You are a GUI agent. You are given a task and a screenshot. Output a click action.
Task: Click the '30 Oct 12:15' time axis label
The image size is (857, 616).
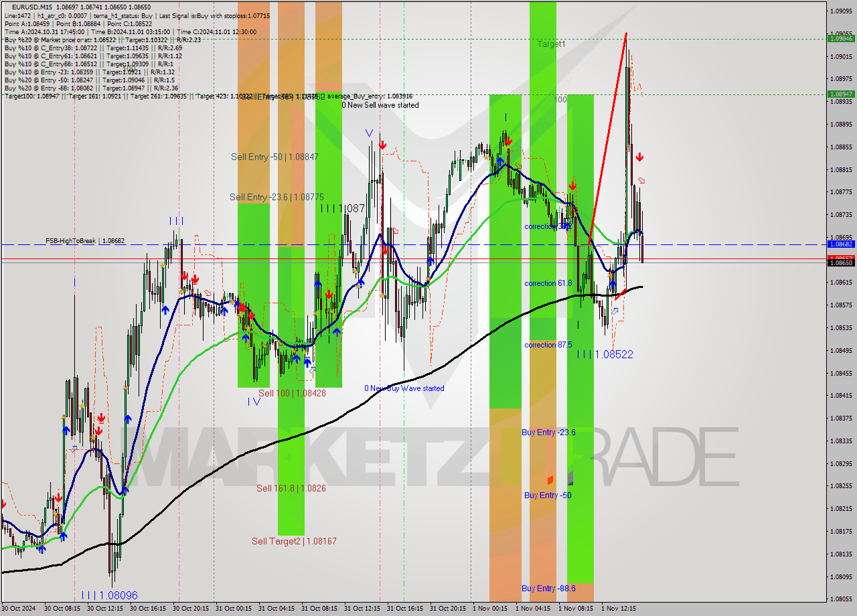(x=105, y=609)
